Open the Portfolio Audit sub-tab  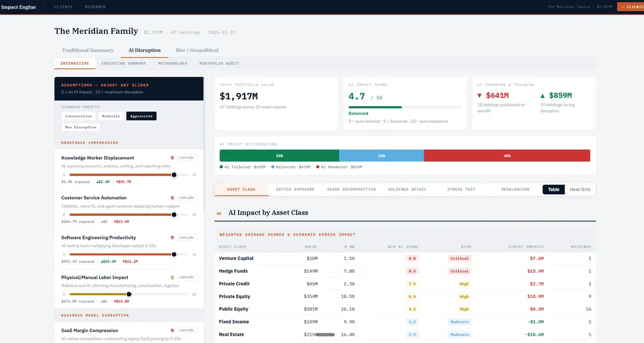219,63
